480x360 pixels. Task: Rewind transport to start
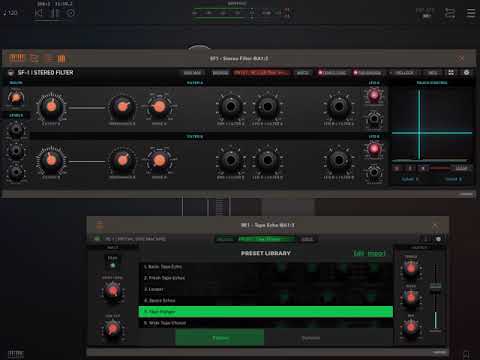point(39,13)
